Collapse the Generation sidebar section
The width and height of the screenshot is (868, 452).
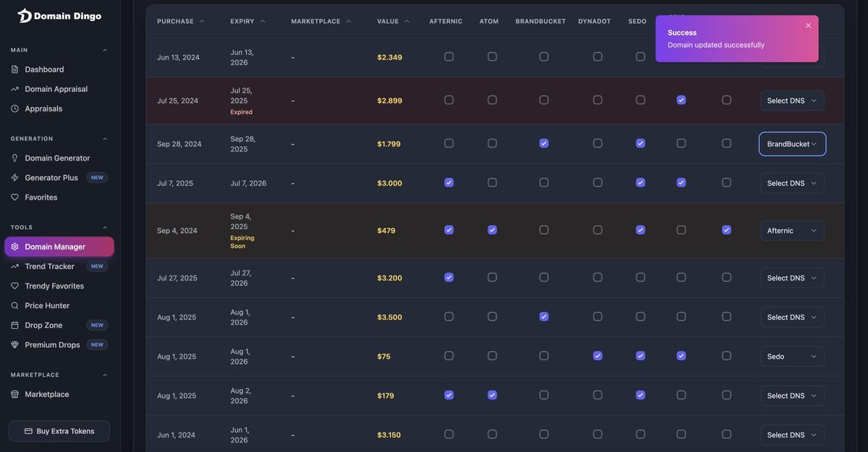point(105,139)
